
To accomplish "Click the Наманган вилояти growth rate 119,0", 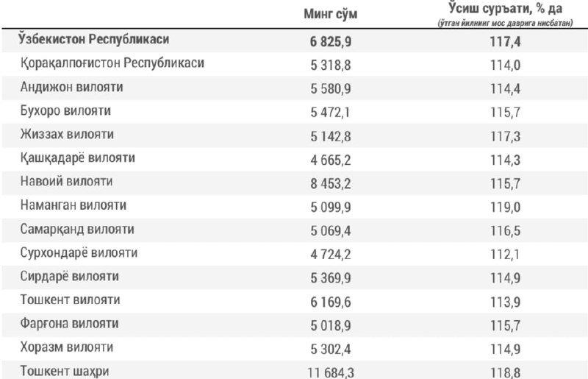I will [x=505, y=207].
